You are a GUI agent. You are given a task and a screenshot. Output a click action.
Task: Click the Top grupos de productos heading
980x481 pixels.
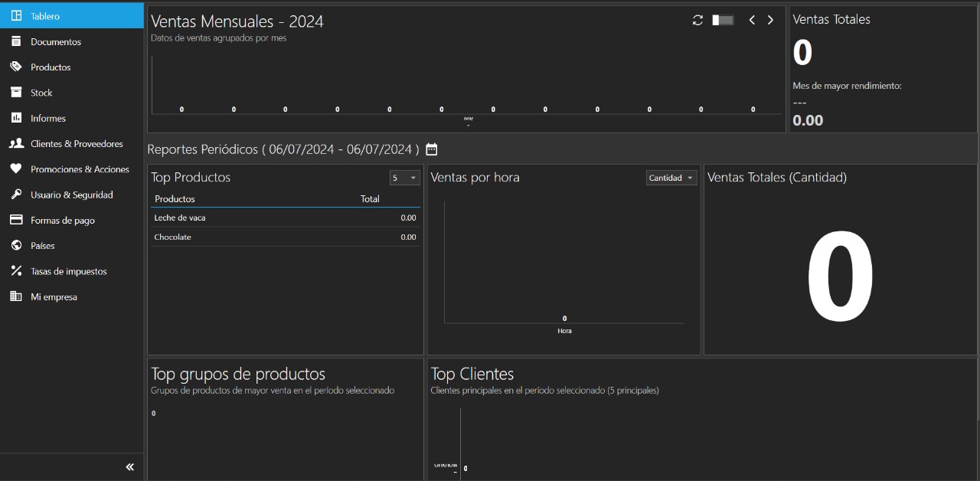pos(238,374)
